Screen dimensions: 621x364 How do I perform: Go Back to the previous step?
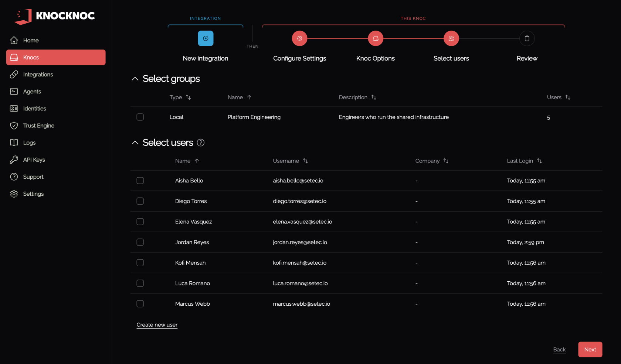pos(559,350)
